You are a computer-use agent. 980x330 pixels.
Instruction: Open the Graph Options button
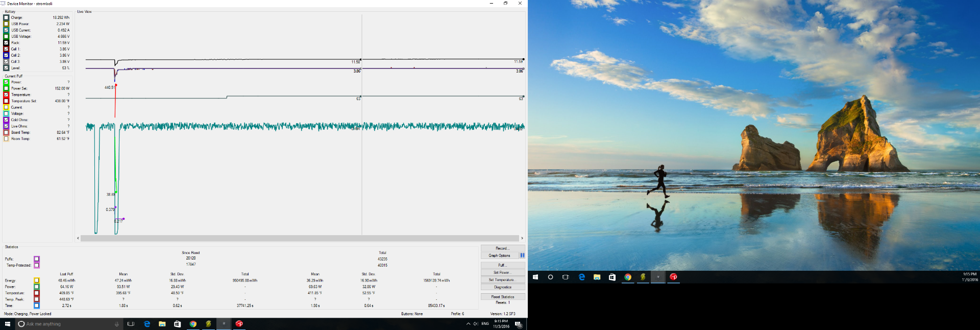(499, 255)
